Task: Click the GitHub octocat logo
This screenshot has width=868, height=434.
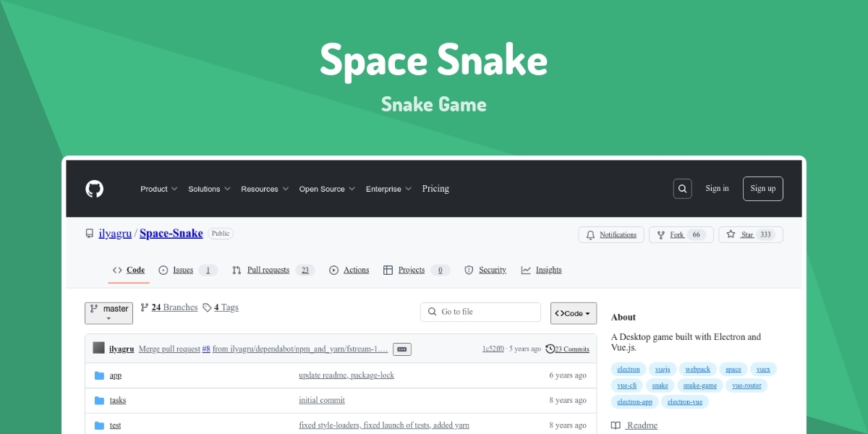Action: pos(94,188)
